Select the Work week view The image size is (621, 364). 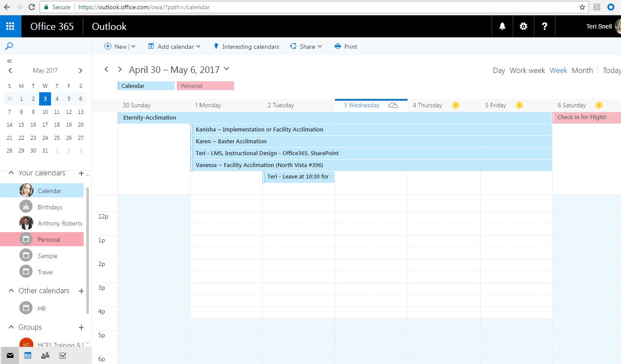click(x=527, y=70)
